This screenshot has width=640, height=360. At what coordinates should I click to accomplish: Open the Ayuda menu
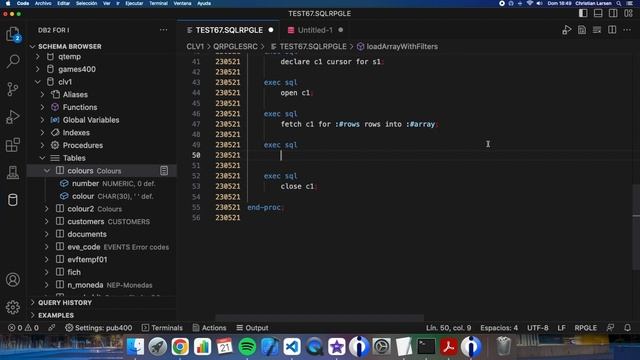click(x=204, y=3)
